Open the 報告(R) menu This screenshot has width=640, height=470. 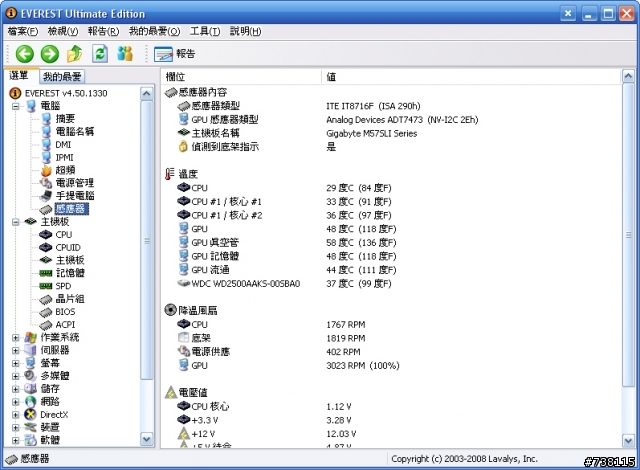tap(103, 31)
